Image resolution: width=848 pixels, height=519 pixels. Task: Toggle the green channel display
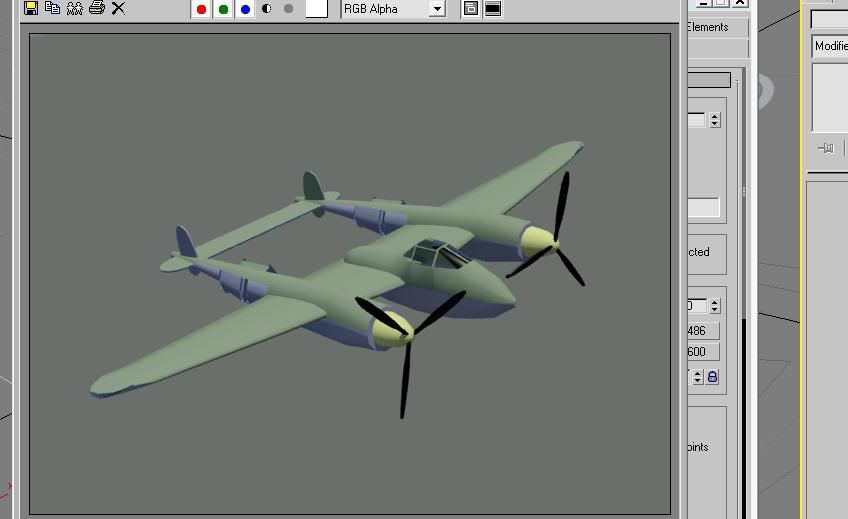[223, 9]
